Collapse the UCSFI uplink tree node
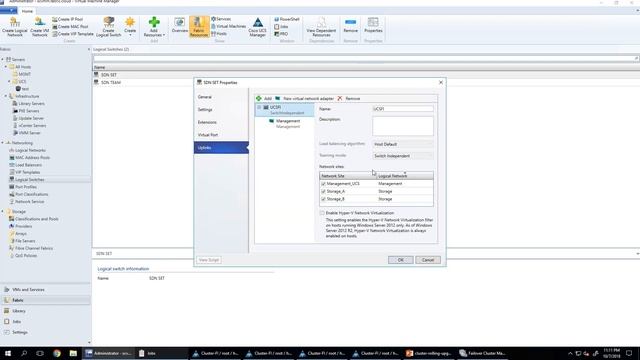Viewport: 640px width, 360px height. (259, 107)
